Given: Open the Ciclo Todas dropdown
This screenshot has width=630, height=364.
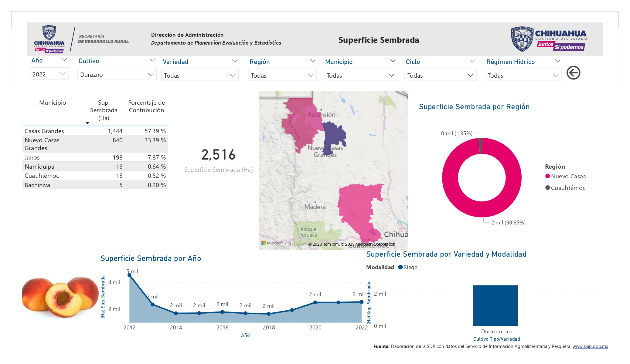Looking at the screenshot, I should (440, 75).
